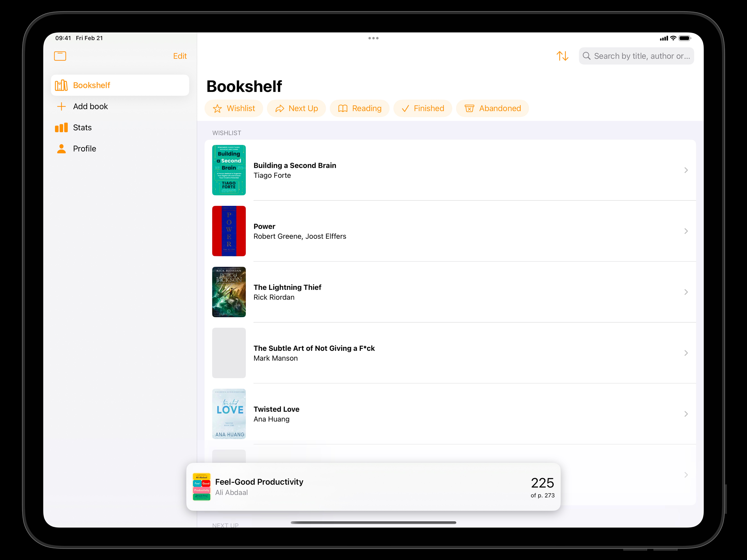Filter by Next Up chip
This screenshot has height=560, width=747.
pyautogui.click(x=296, y=108)
